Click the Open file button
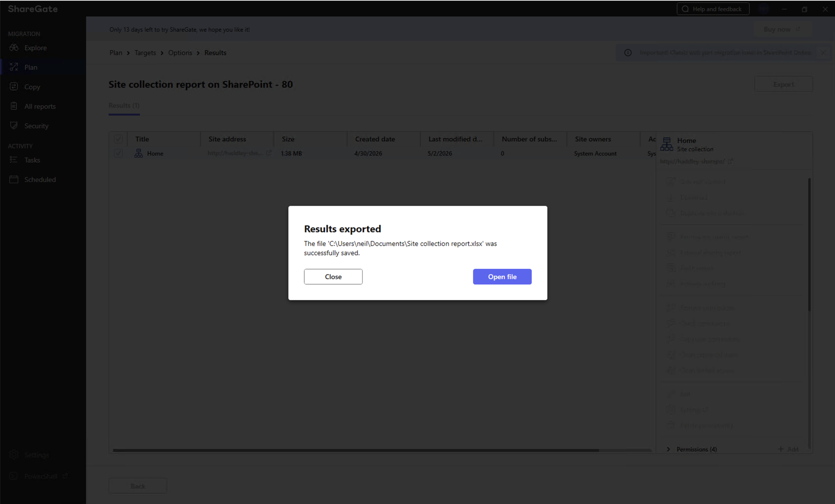This screenshot has width=835, height=504. 502,276
